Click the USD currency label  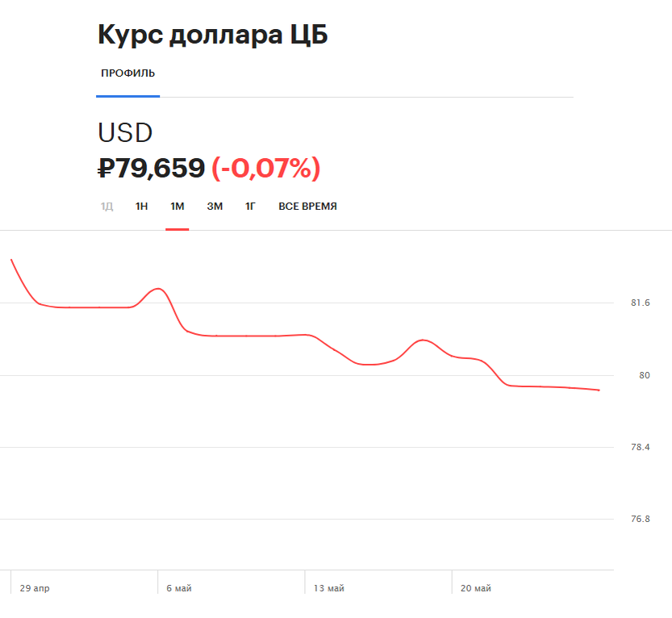click(124, 132)
